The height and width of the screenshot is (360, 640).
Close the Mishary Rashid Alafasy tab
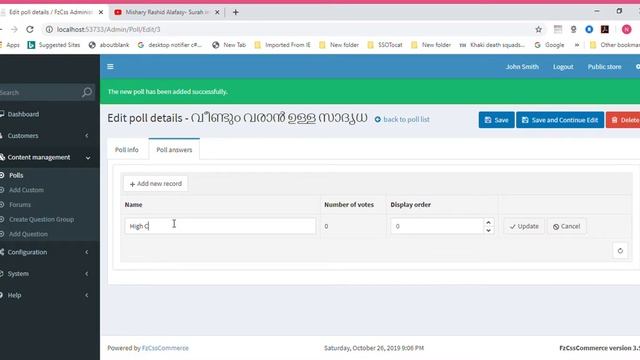pos(217,12)
